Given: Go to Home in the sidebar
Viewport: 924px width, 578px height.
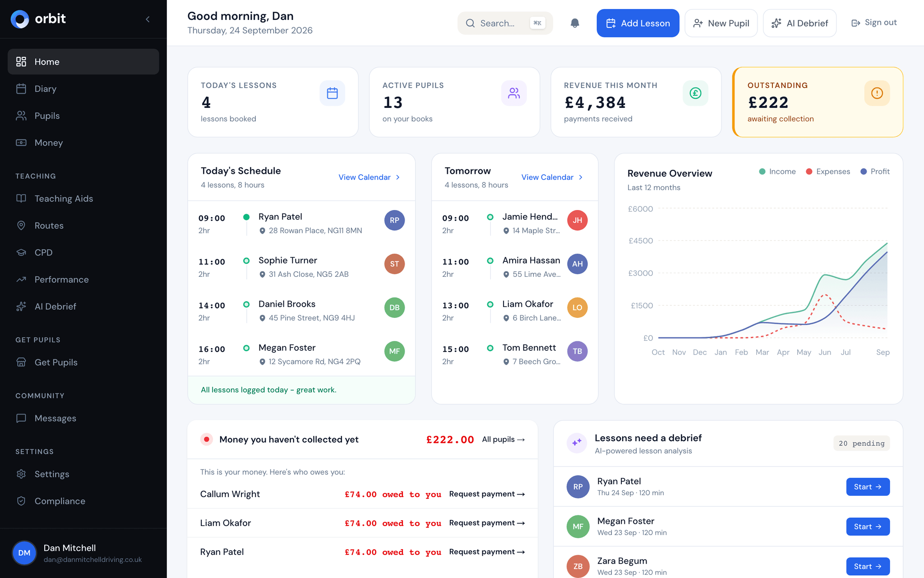Looking at the screenshot, I should (83, 62).
